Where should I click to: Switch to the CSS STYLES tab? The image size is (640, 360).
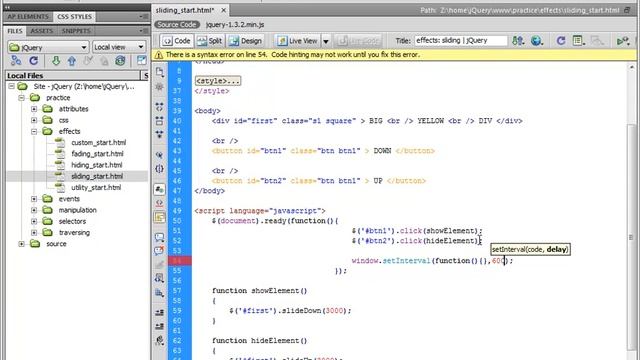pyautogui.click(x=74, y=17)
